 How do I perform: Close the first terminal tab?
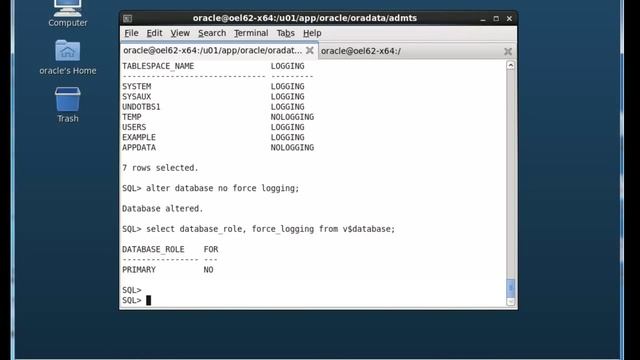click(x=310, y=50)
